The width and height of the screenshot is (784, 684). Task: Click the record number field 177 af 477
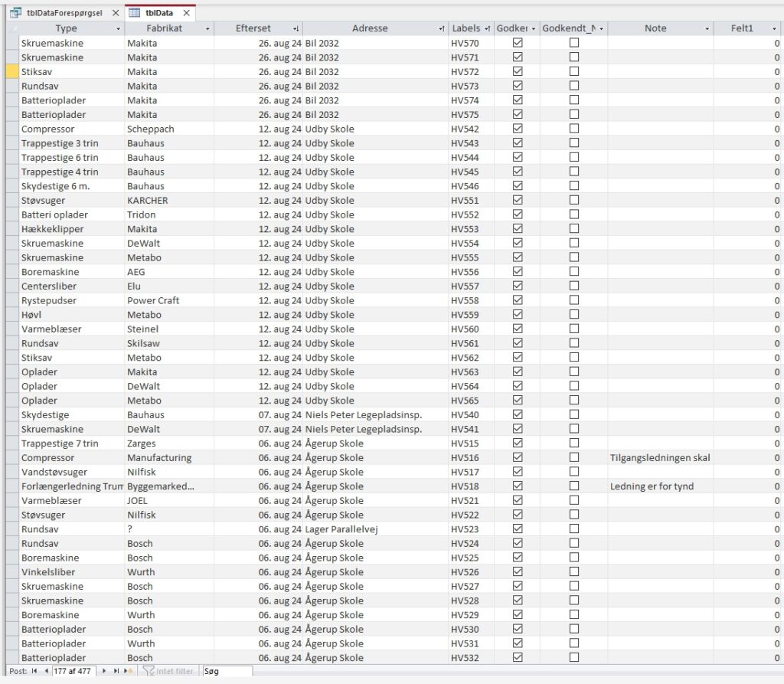(73, 671)
